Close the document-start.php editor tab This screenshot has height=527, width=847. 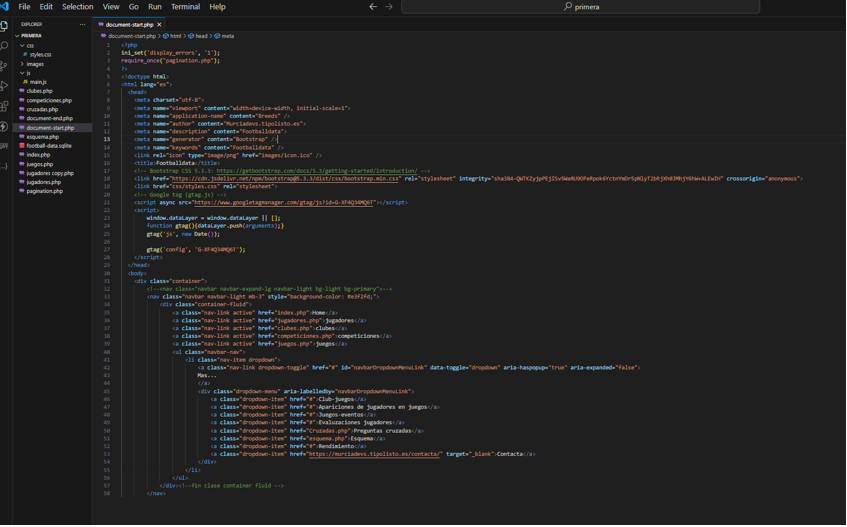pos(160,24)
